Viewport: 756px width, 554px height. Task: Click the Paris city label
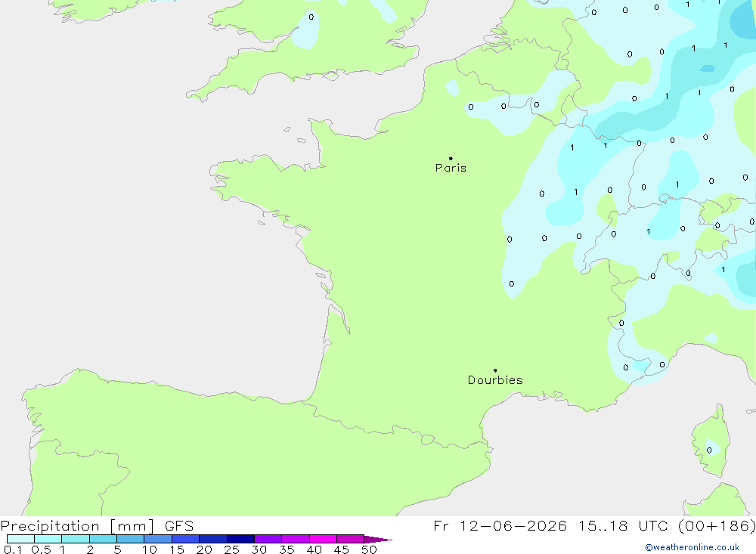(451, 168)
